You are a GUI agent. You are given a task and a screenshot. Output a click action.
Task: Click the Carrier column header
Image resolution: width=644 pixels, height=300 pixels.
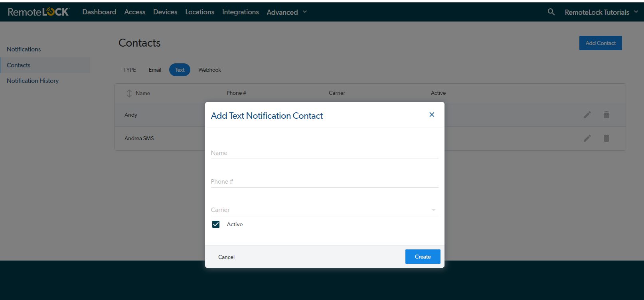point(337,93)
